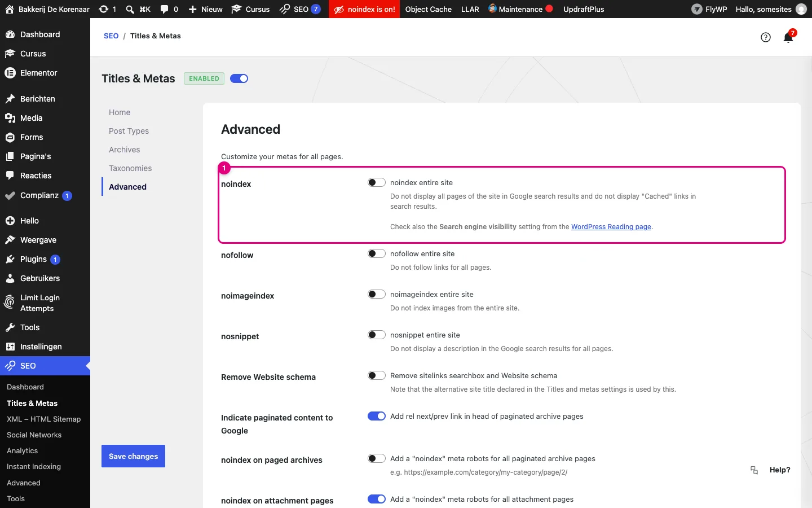The image size is (812, 508).
Task: Click the expand icon next to Help
Action: [x=754, y=470]
